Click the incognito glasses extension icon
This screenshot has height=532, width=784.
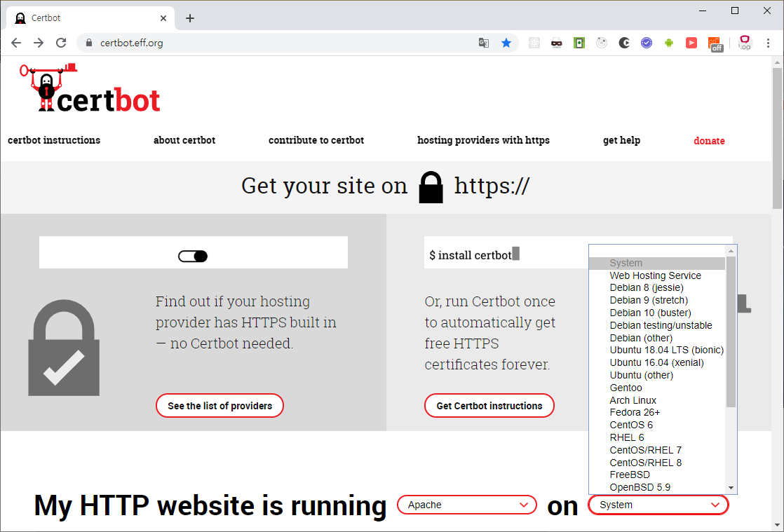click(x=557, y=43)
